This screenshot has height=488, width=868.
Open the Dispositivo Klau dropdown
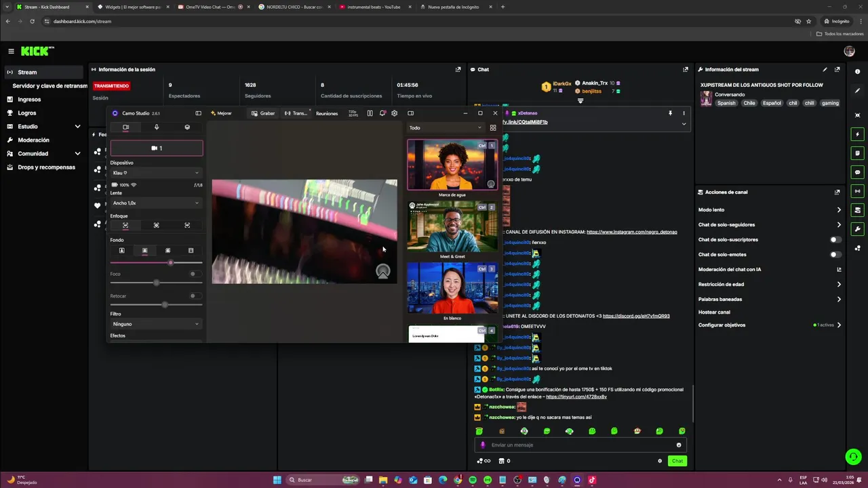[156, 173]
